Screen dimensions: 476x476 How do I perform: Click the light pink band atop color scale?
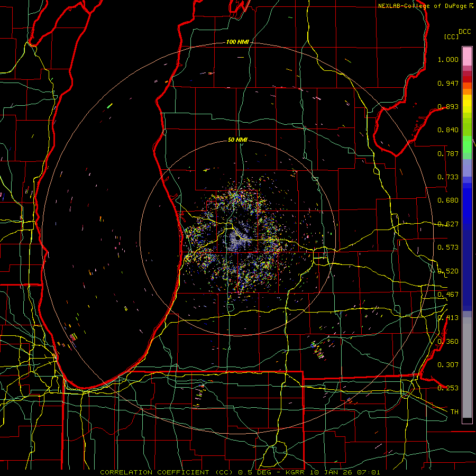click(x=467, y=56)
